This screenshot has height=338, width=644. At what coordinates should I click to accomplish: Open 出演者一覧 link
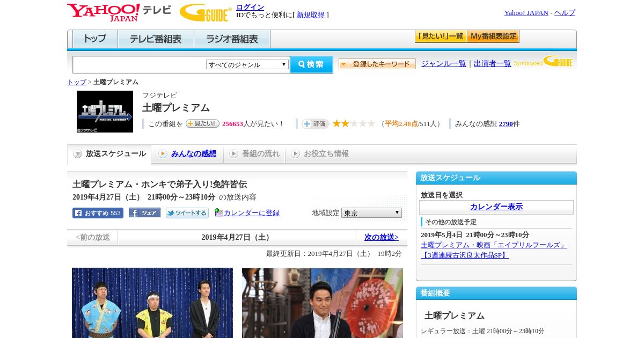[x=493, y=63]
